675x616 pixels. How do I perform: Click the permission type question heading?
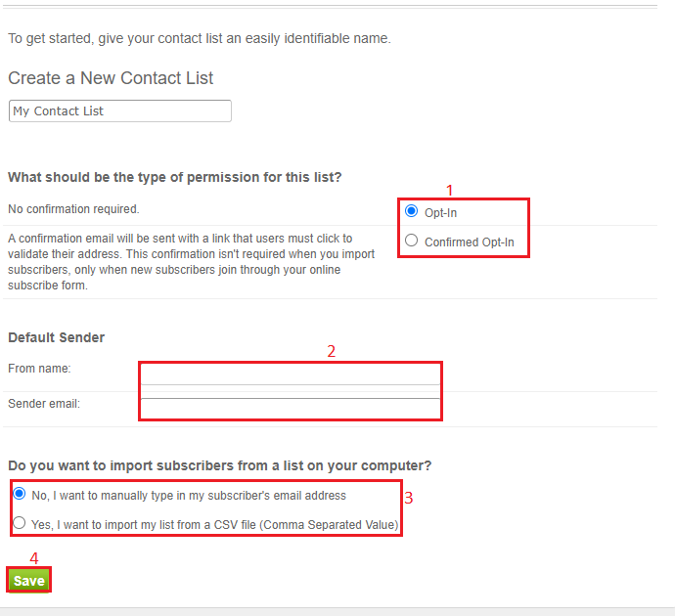tap(175, 177)
